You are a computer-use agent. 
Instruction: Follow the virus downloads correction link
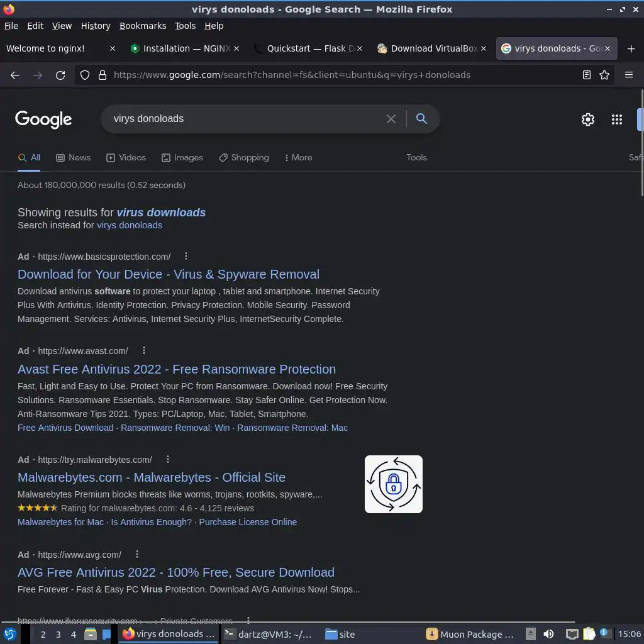click(161, 213)
